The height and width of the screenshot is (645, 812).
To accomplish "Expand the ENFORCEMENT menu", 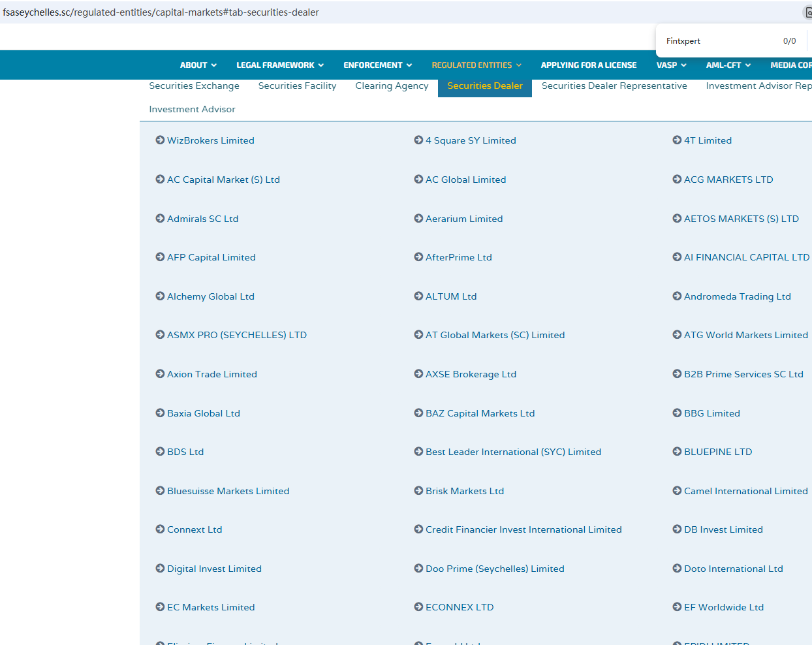I will (377, 65).
